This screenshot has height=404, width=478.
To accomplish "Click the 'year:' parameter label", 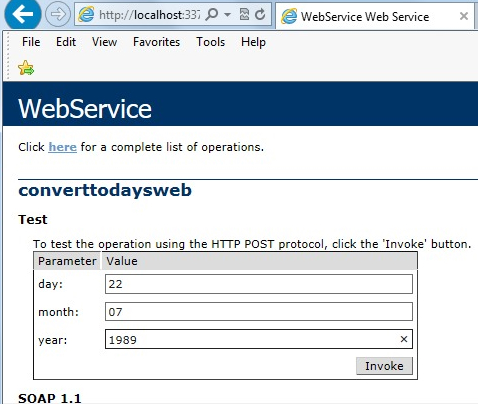I will point(53,340).
